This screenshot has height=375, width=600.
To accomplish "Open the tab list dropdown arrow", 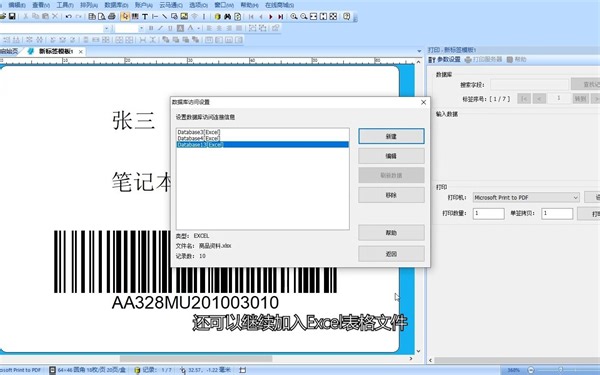I will point(419,51).
